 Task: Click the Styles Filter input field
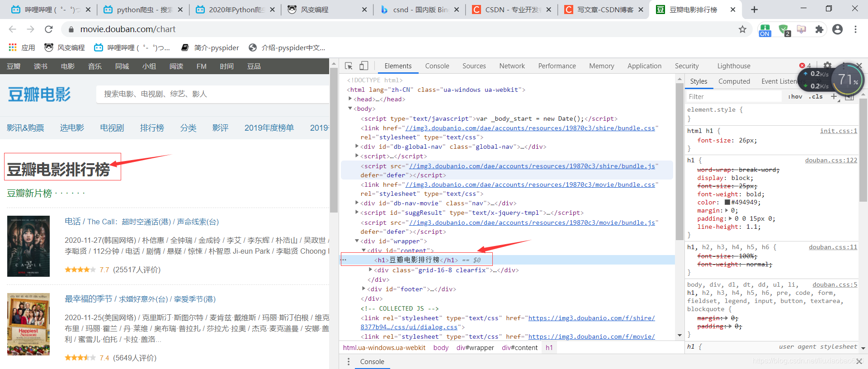click(733, 96)
